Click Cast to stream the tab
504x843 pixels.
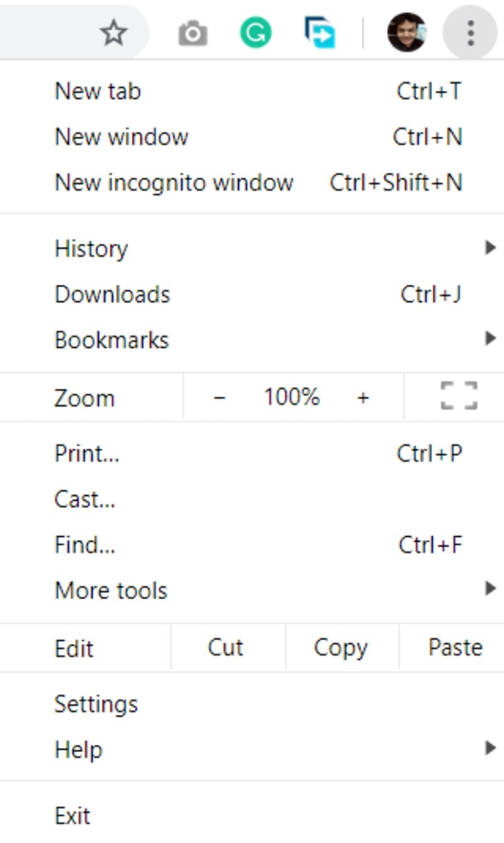click(85, 500)
